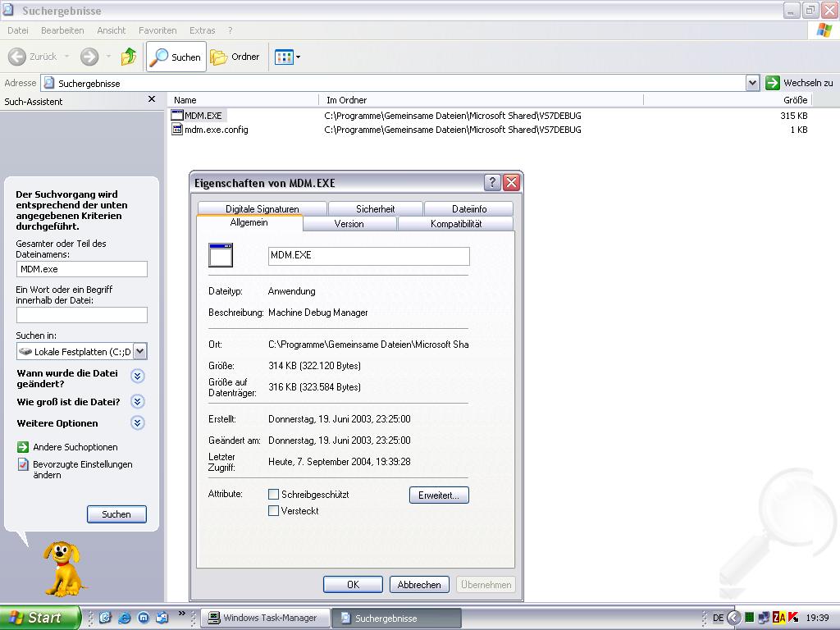Open the address bar dropdown arrow
Image resolution: width=840 pixels, height=630 pixels.
click(753, 83)
